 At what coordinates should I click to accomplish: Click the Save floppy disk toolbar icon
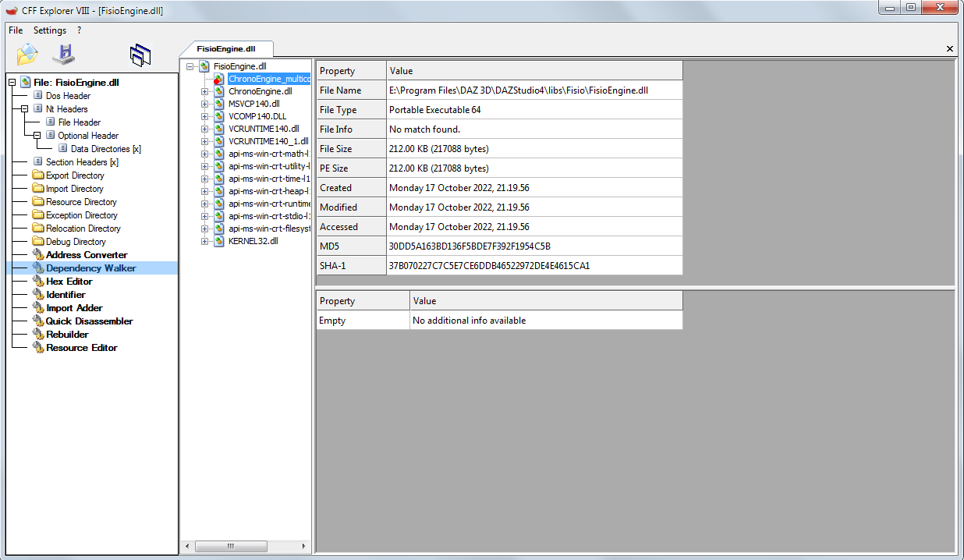pos(64,55)
